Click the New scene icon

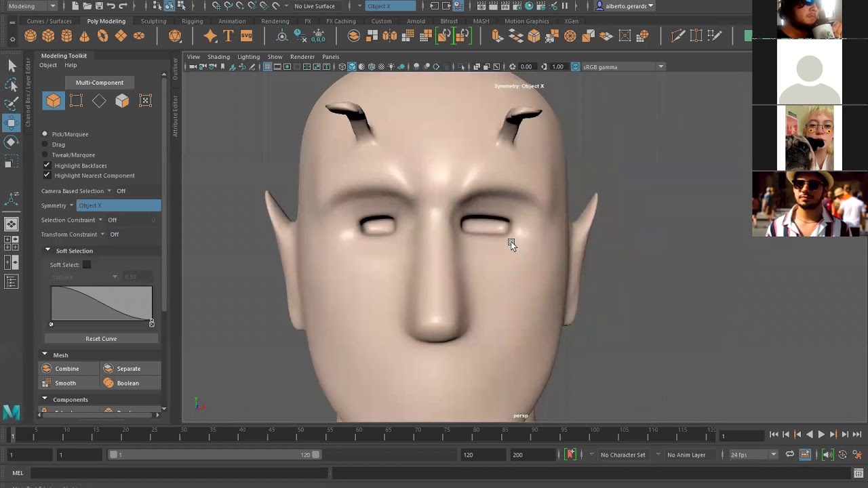75,6
